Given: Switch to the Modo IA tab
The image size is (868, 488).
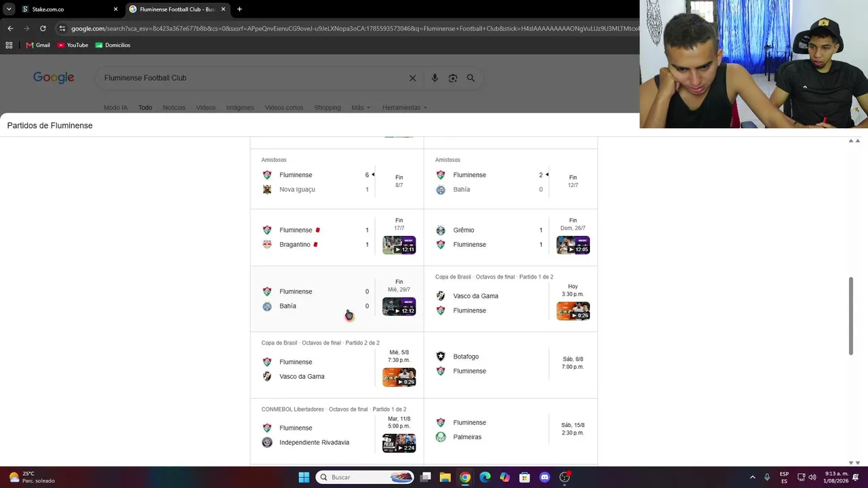Looking at the screenshot, I should (x=115, y=108).
